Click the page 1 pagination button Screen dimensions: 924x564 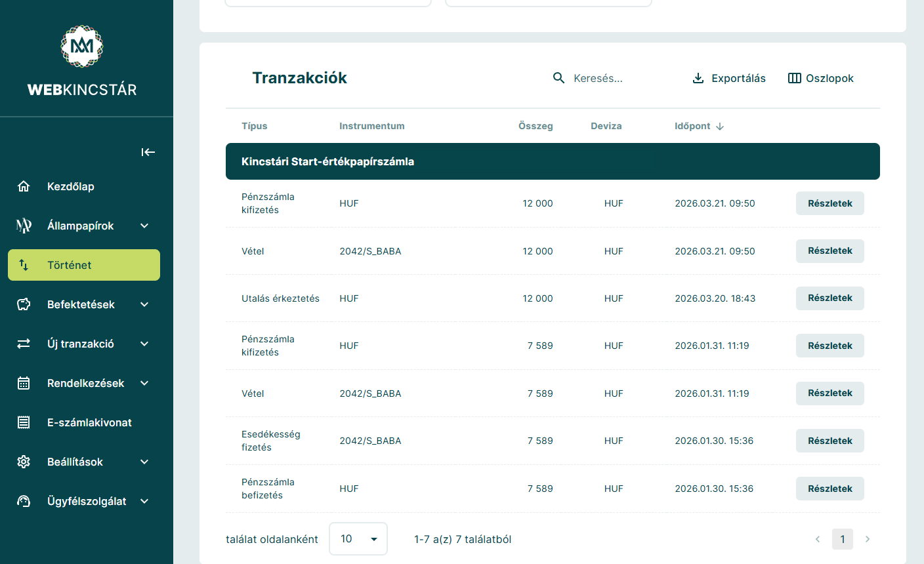[x=843, y=539]
